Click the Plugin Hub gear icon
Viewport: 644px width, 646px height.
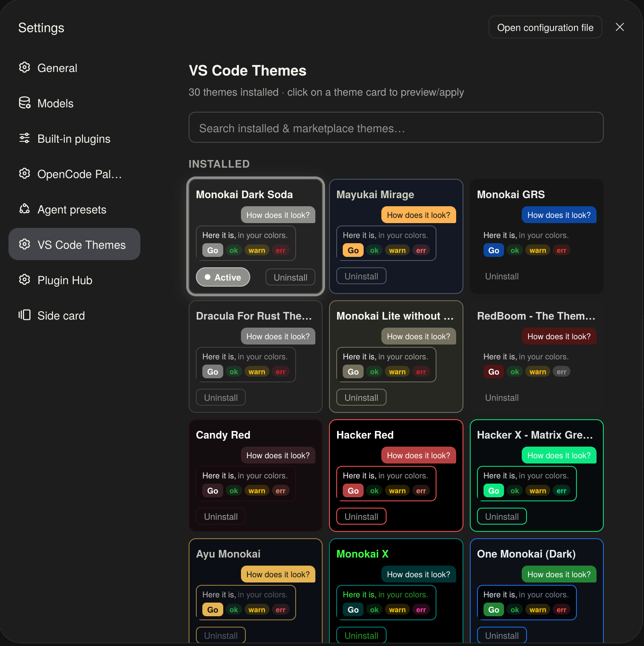[25, 280]
